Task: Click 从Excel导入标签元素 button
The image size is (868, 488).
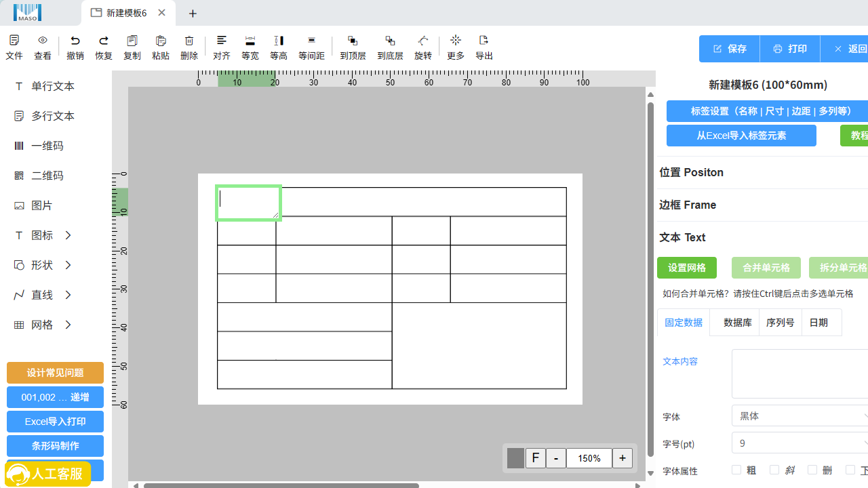Action: pyautogui.click(x=741, y=136)
